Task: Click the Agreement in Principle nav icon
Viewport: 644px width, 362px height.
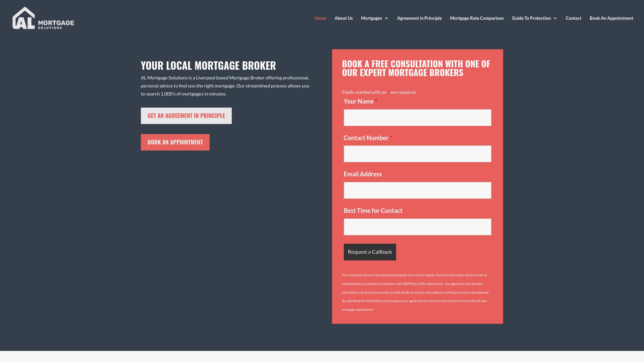Action: (419, 18)
